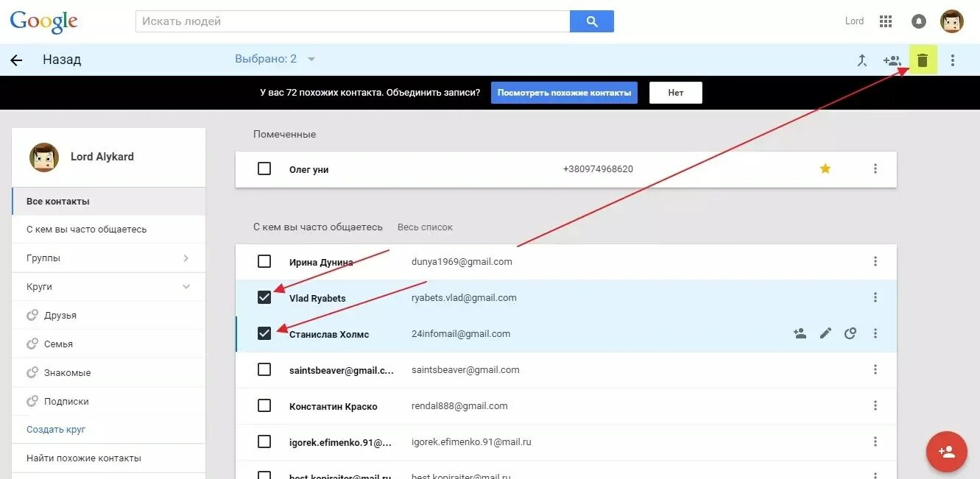Check the igorek.efimenko.91@... checkbox
Viewport: 980px width, 479px height.
click(x=264, y=441)
